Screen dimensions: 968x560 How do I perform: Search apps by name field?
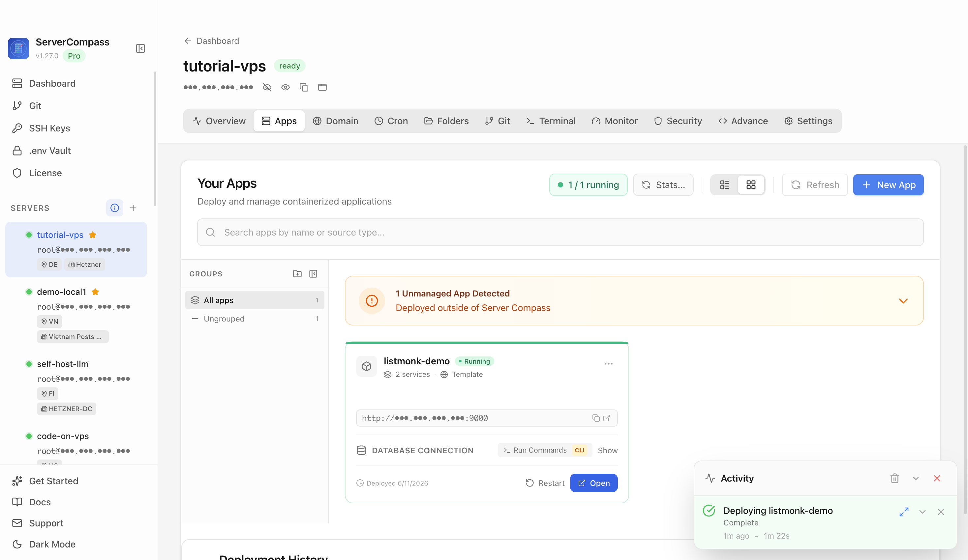pos(560,232)
